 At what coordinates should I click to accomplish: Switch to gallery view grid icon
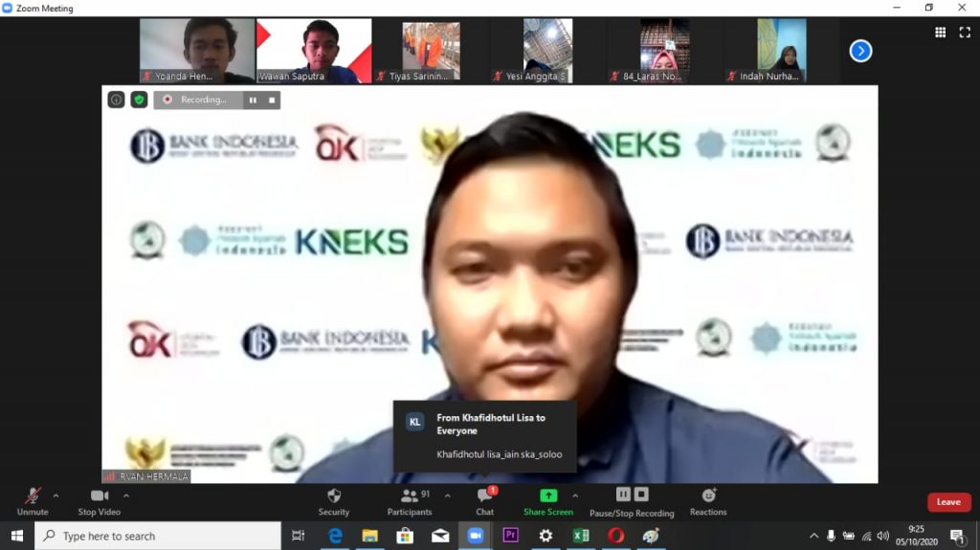tap(940, 33)
